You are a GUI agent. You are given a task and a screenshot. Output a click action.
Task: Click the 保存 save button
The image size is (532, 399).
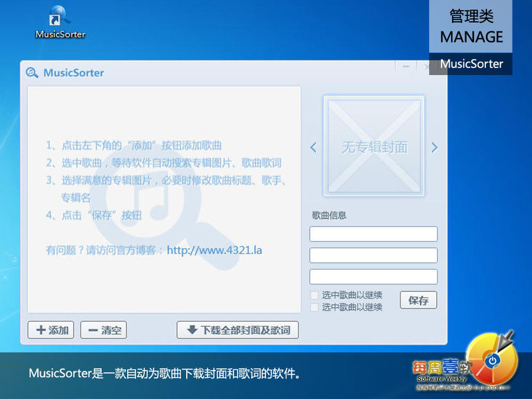pos(418,300)
